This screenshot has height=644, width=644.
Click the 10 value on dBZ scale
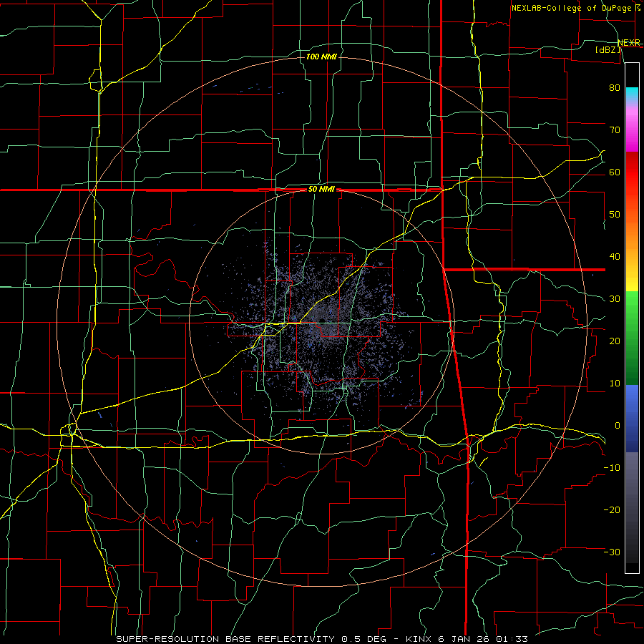click(615, 384)
